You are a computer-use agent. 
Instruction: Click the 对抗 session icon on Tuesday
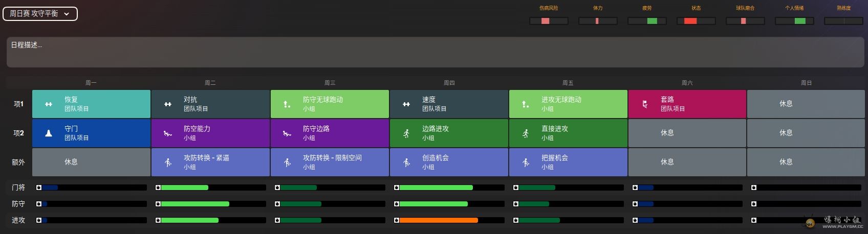pyautogui.click(x=168, y=104)
